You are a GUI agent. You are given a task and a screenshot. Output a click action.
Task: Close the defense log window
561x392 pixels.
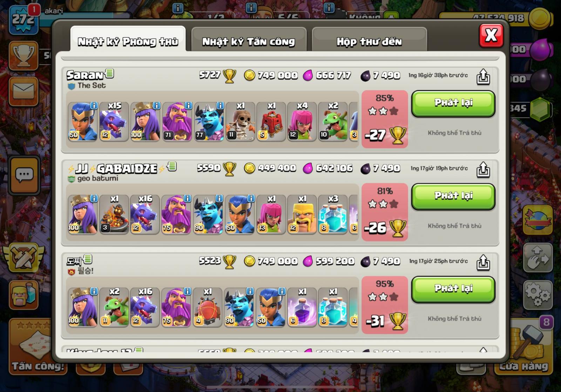[491, 35]
